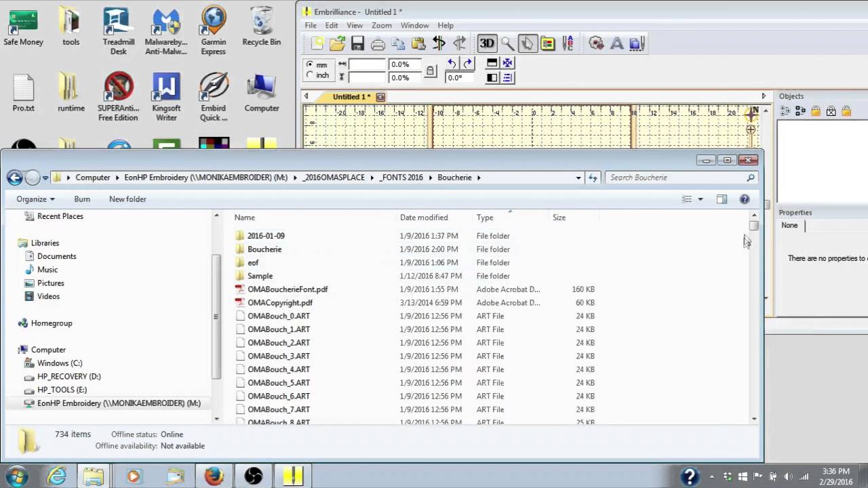Select the magnifier Zoom tool
This screenshot has width=868, height=488.
[x=507, y=44]
